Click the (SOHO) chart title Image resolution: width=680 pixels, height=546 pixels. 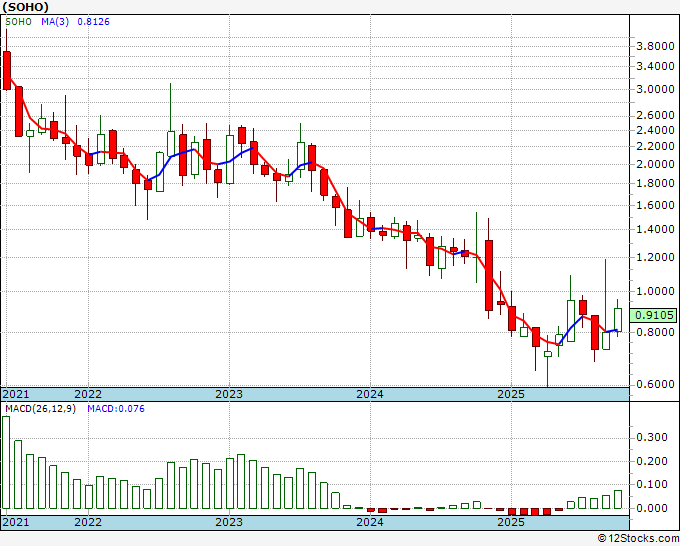(25, 7)
